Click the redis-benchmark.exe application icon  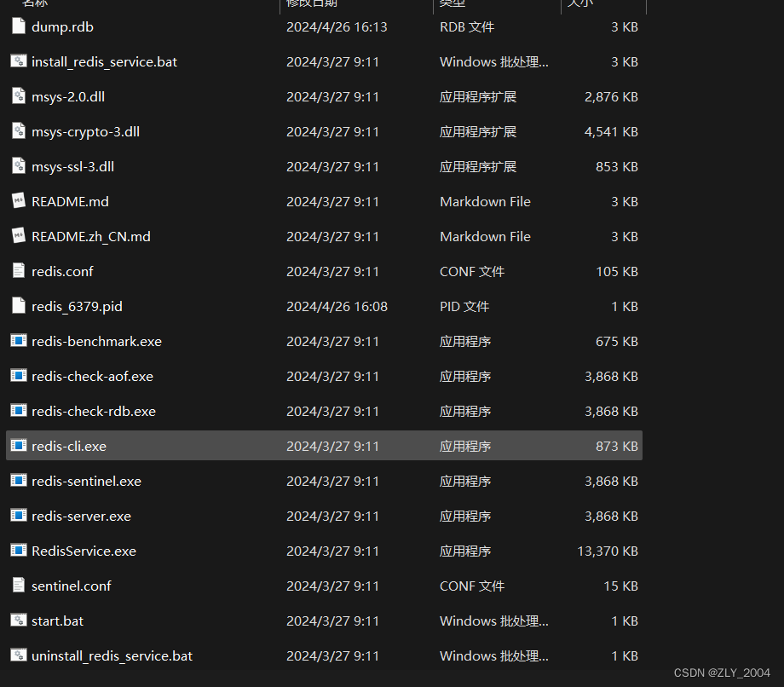click(19, 340)
